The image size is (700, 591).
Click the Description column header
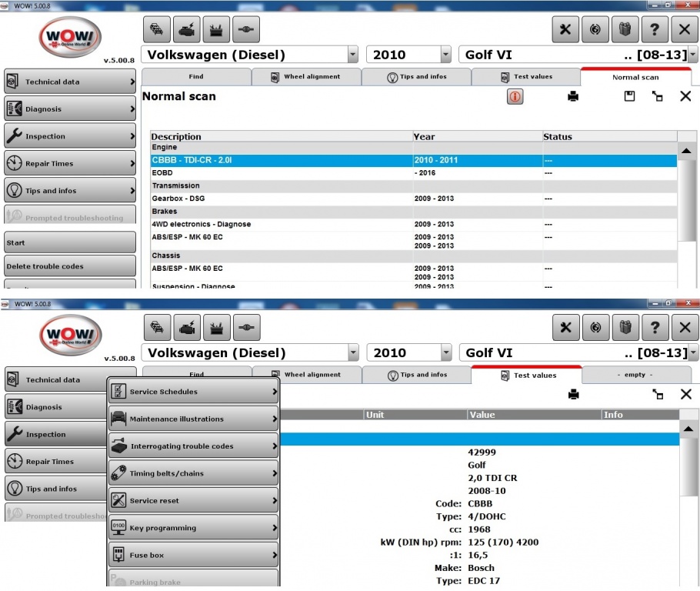tap(282, 137)
